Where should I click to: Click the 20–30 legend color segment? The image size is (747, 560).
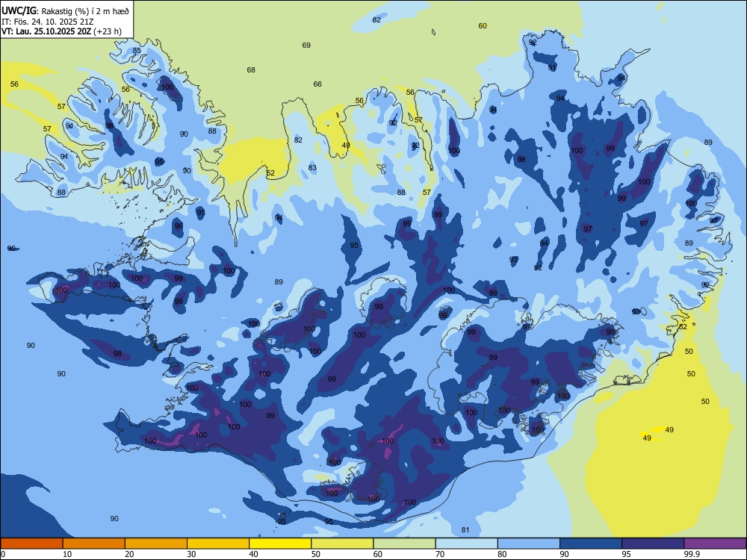(x=156, y=544)
